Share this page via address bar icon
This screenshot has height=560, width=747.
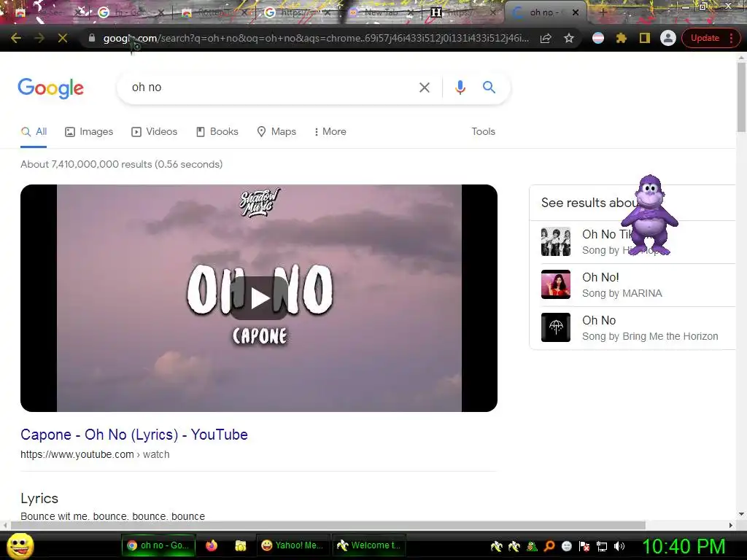[546, 38]
